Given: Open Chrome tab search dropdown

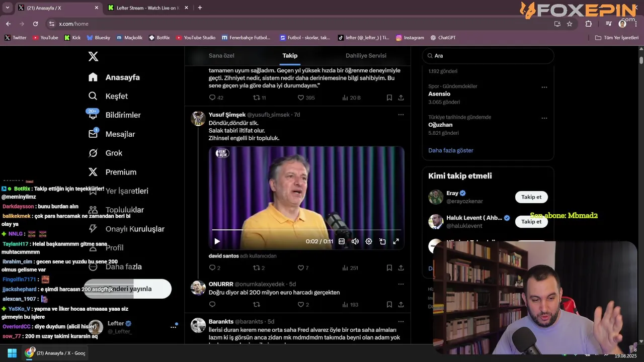Looking at the screenshot, I should click(x=7, y=8).
